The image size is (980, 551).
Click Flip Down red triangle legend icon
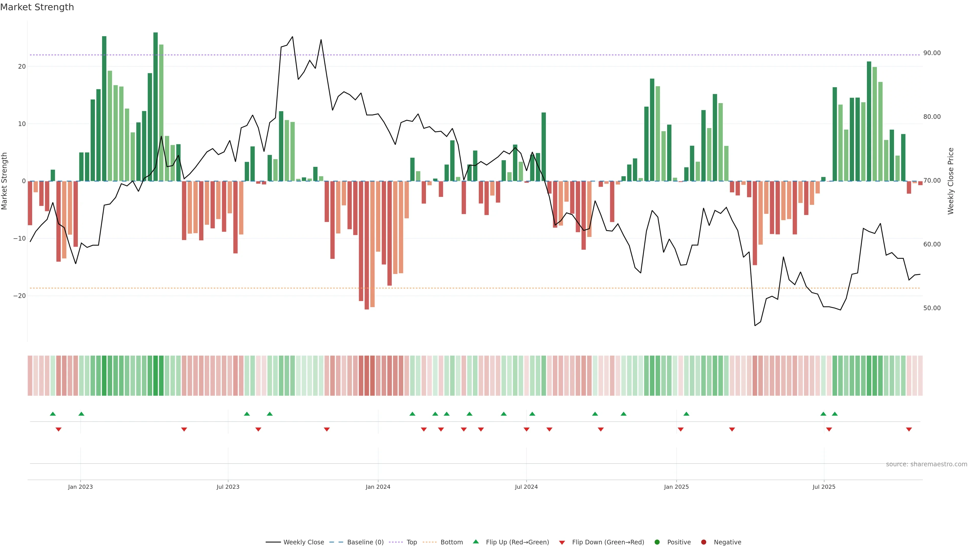(562, 542)
